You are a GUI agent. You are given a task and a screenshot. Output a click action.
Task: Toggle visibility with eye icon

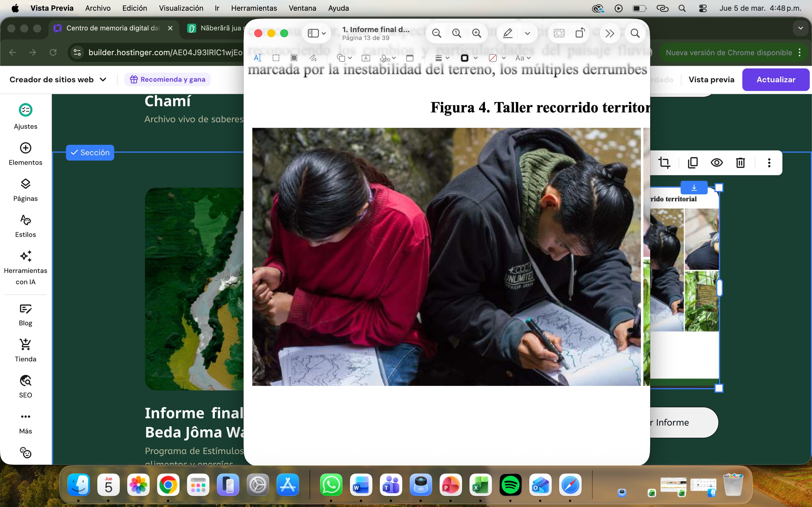point(717,163)
